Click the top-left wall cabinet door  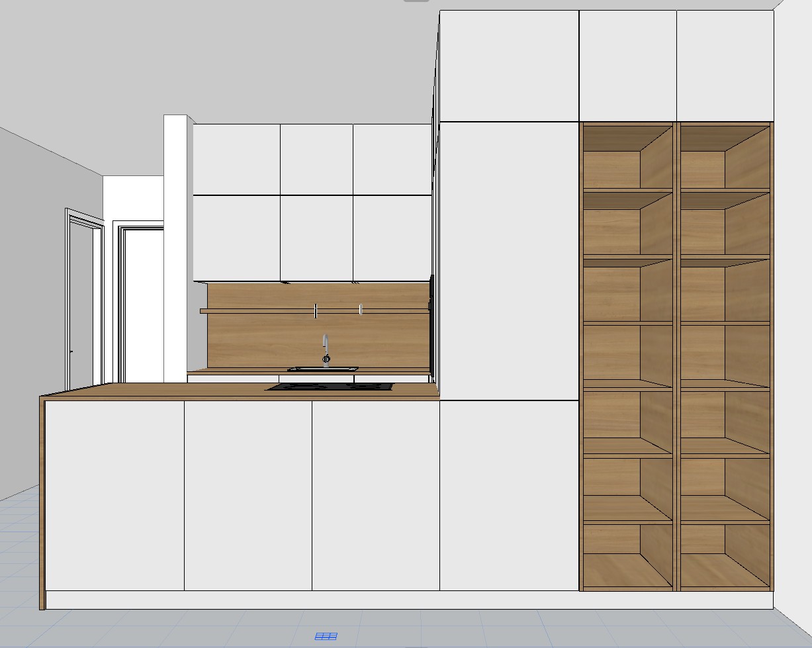click(x=236, y=159)
